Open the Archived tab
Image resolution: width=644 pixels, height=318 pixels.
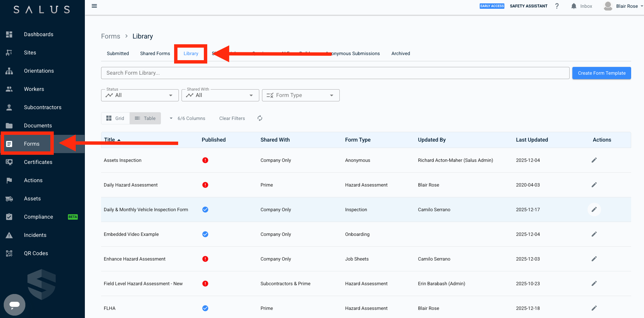401,53
